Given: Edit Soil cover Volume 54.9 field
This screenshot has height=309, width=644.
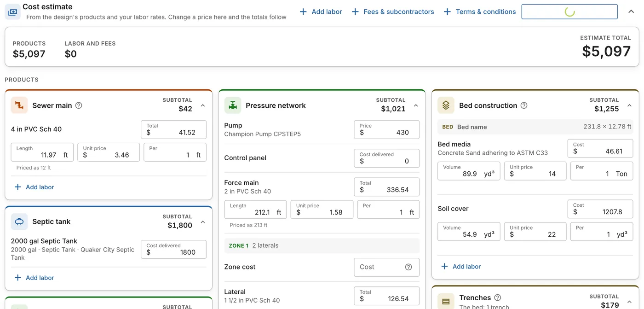Looking at the screenshot, I should [469, 232].
